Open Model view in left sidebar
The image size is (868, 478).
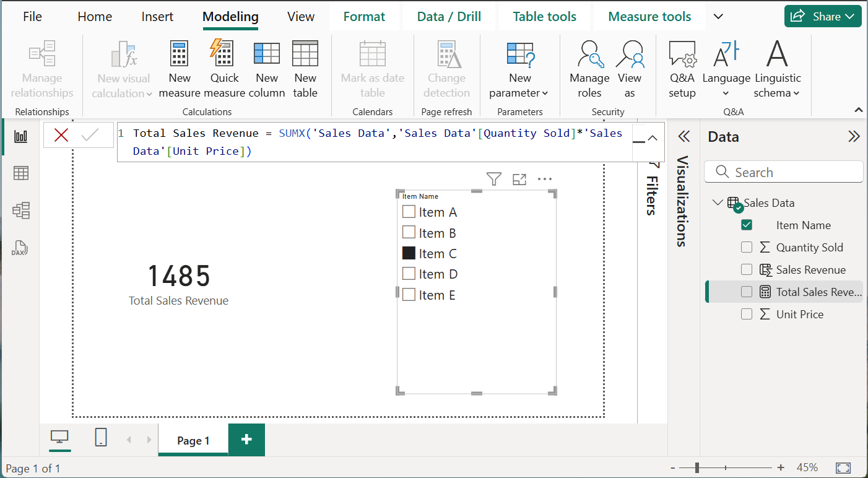(x=21, y=211)
